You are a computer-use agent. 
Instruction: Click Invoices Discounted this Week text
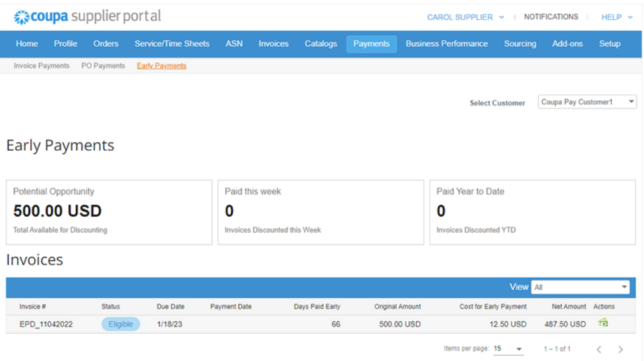(x=273, y=230)
